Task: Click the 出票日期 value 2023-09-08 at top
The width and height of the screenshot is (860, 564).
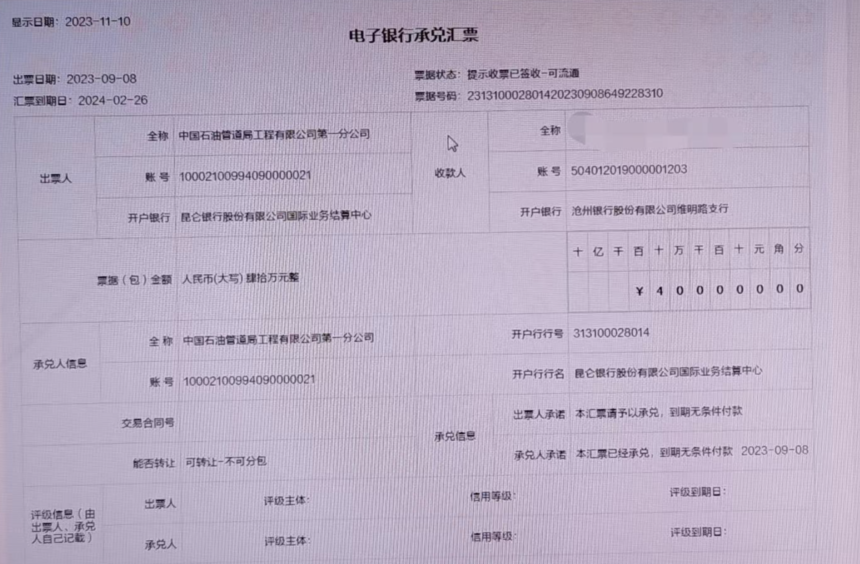Action: tap(101, 79)
